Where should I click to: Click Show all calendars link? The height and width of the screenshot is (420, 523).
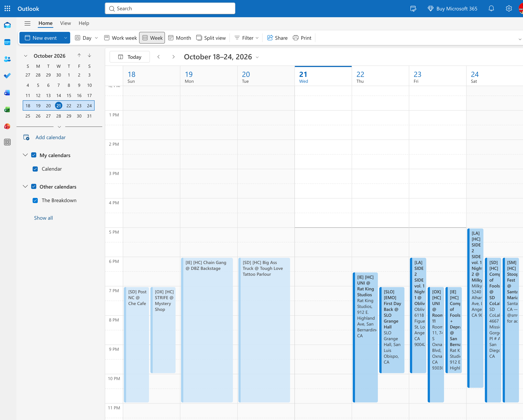43,218
